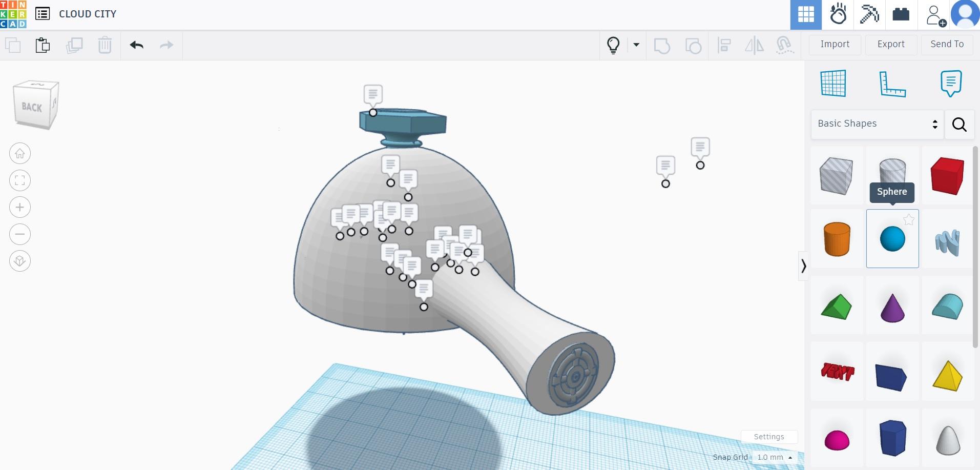
Task: Favorite the Sphere shape star
Action: (x=909, y=220)
